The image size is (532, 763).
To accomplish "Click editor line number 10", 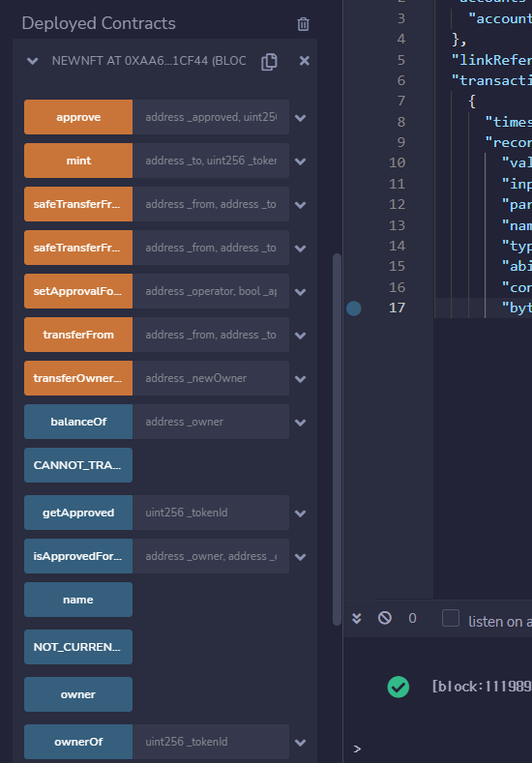I will click(398, 162).
